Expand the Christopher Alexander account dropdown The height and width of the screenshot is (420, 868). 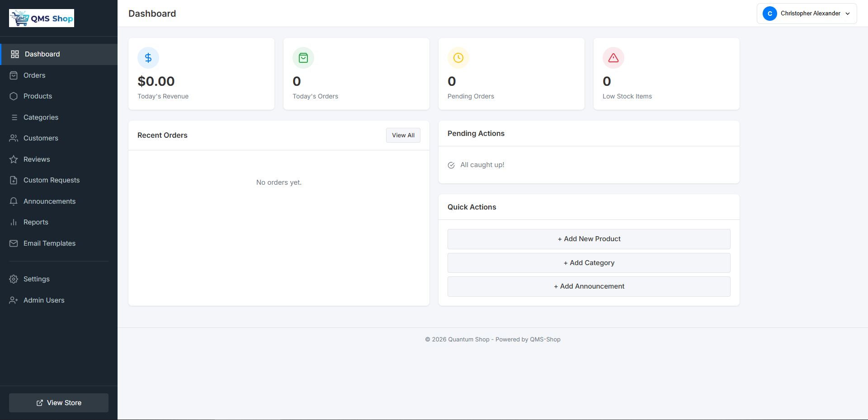pyautogui.click(x=807, y=14)
